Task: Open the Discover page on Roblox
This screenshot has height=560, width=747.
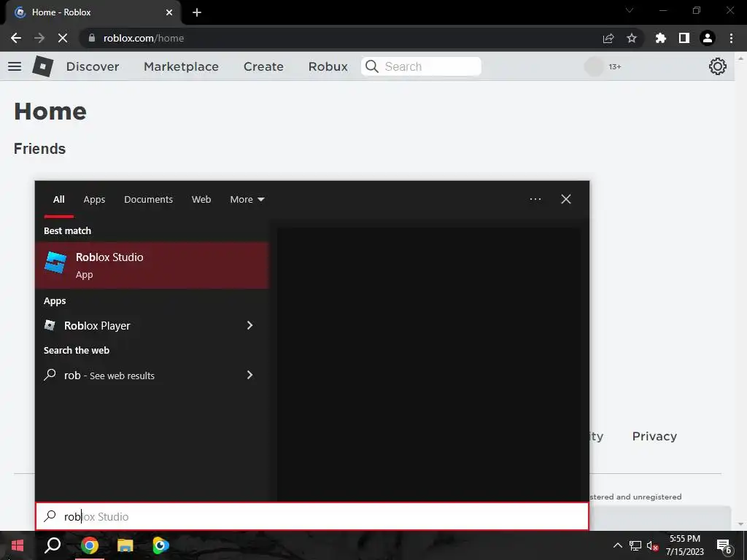Action: click(x=93, y=66)
